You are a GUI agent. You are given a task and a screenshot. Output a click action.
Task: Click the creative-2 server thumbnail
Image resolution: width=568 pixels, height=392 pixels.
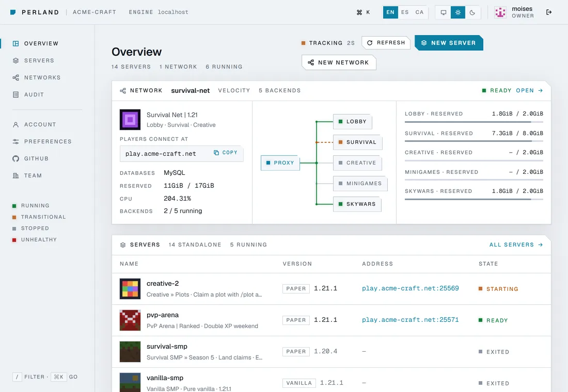coord(130,288)
